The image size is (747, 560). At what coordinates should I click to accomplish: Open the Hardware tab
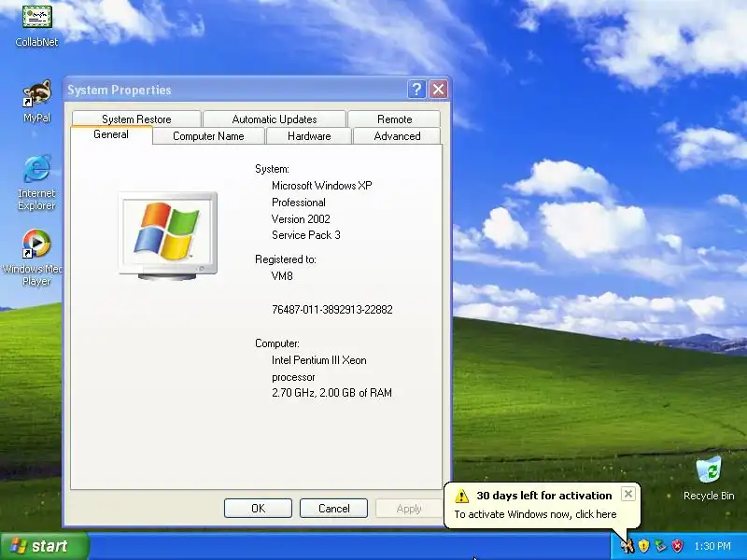click(309, 136)
